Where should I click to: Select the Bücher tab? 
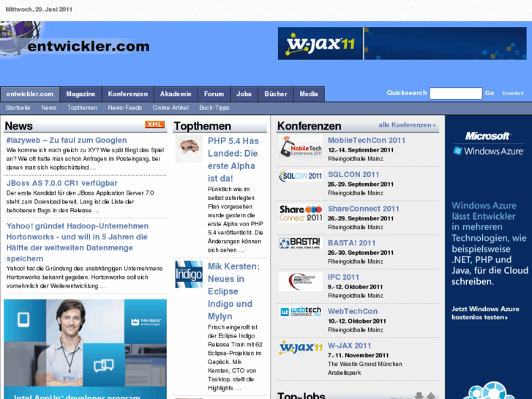point(276,94)
